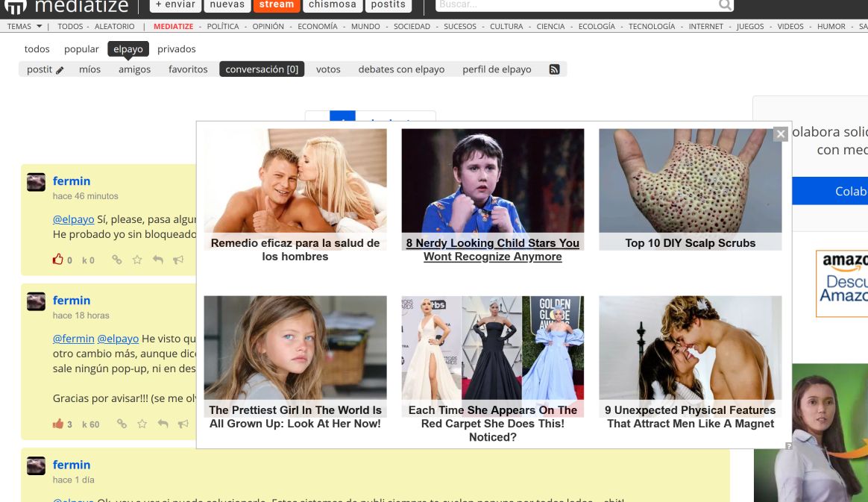Click fermin avatar on 46-minutes-ago post
Viewport: 868px width, 502px height.
tap(36, 182)
